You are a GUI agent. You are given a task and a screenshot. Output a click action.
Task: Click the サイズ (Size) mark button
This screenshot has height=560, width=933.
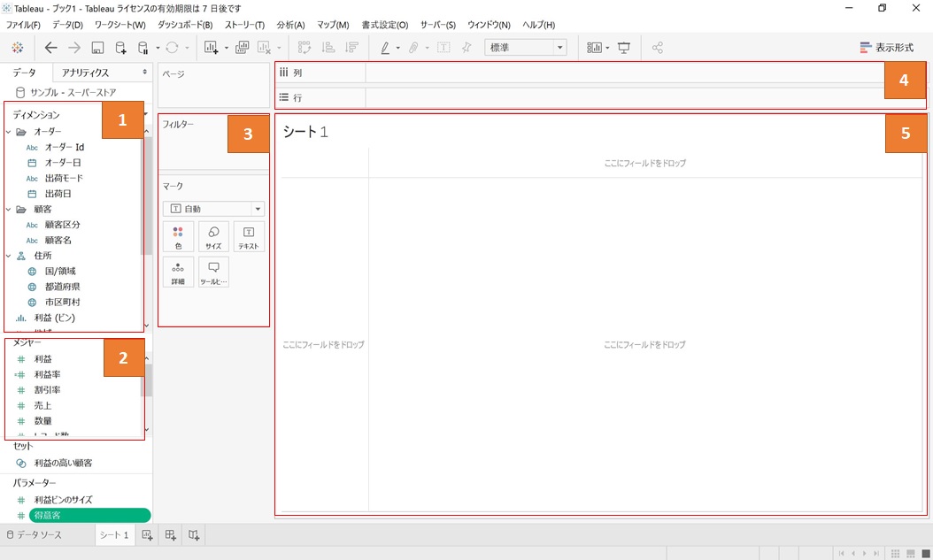[213, 237]
